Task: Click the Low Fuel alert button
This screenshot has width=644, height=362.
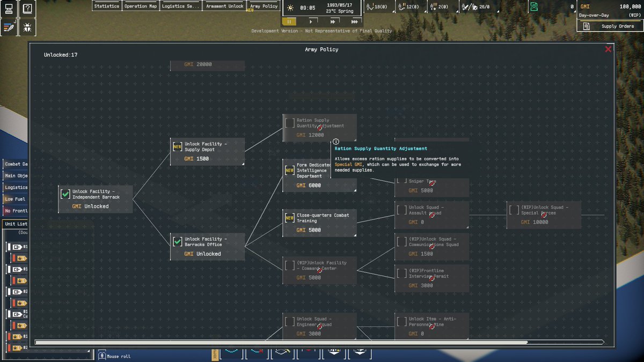Action: click(x=16, y=199)
